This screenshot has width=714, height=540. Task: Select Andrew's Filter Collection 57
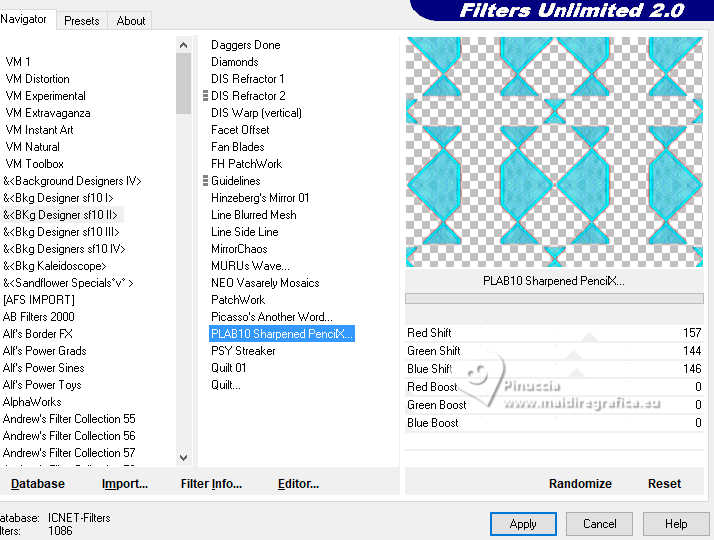coord(69,453)
